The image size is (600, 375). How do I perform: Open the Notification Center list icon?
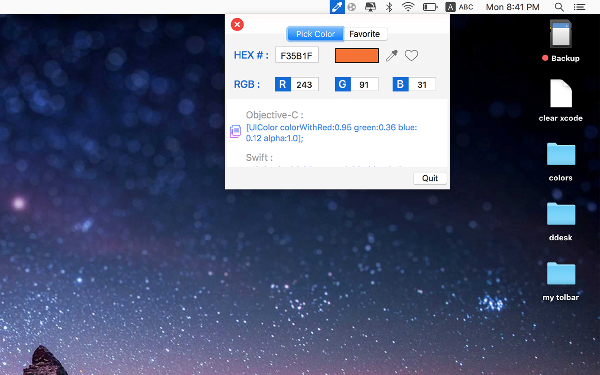579,7
